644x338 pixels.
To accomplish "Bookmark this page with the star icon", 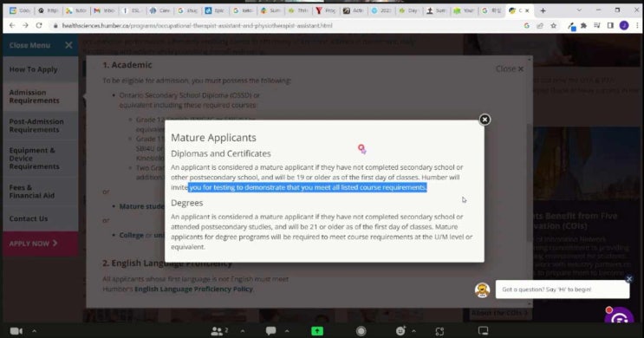I will [554, 25].
